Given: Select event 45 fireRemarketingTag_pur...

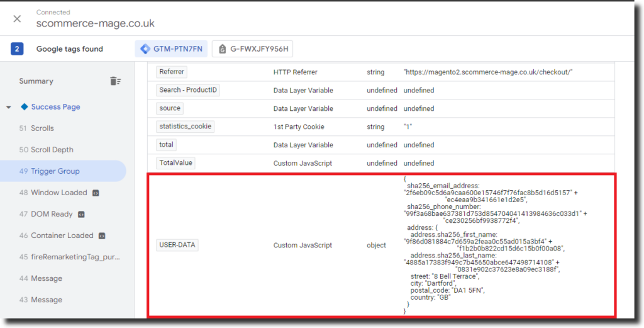Looking at the screenshot, I should click(x=69, y=257).
